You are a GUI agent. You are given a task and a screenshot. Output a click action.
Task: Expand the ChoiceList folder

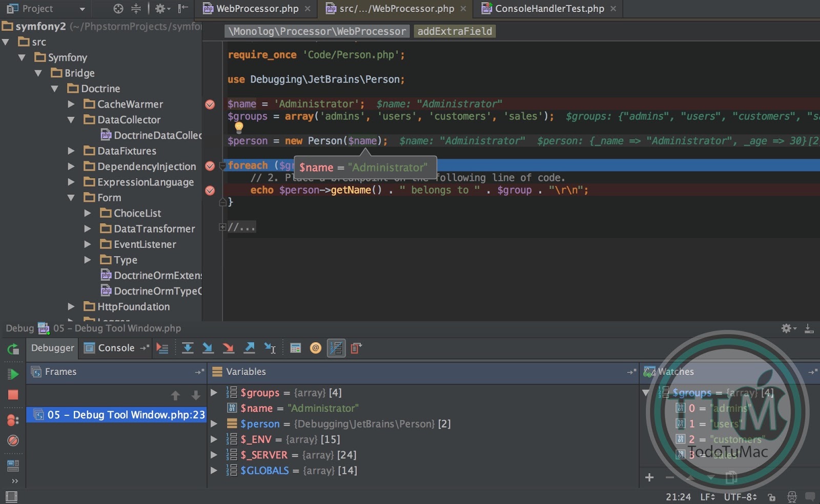click(88, 213)
